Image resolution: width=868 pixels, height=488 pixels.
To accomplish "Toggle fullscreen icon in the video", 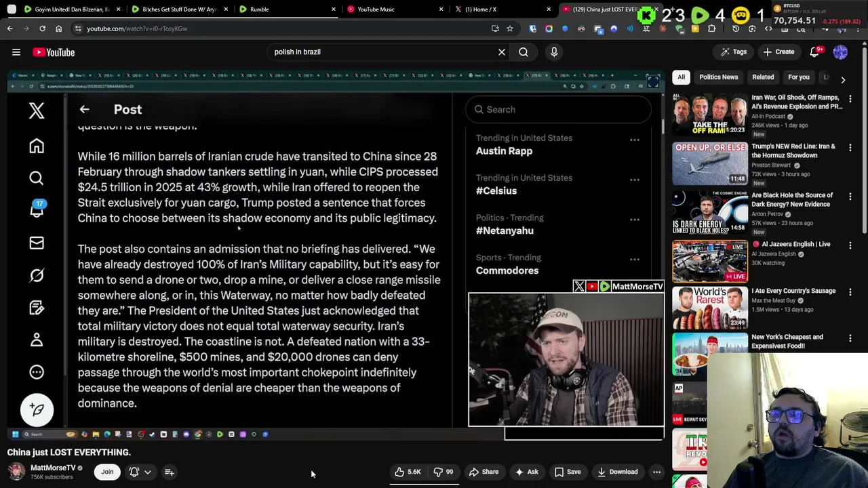I will click(653, 82).
